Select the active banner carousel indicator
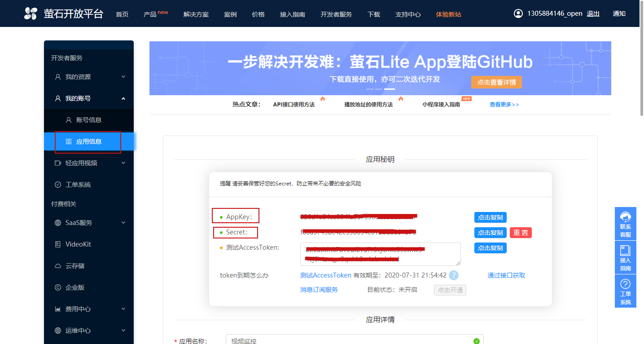Screen dimensions: 644x344 coord(390,89)
